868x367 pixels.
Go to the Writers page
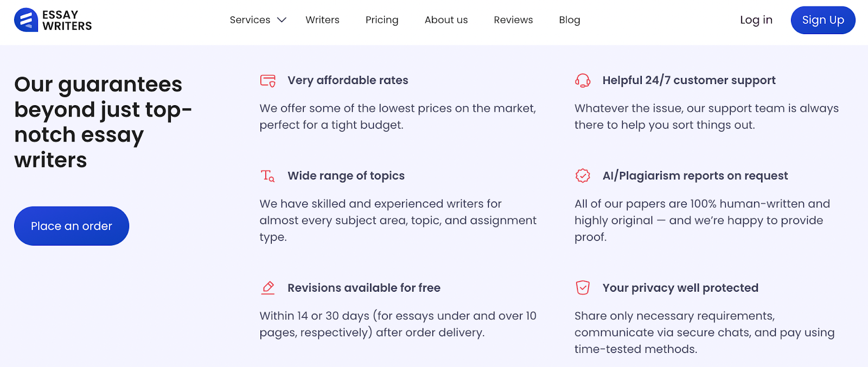pyautogui.click(x=322, y=20)
